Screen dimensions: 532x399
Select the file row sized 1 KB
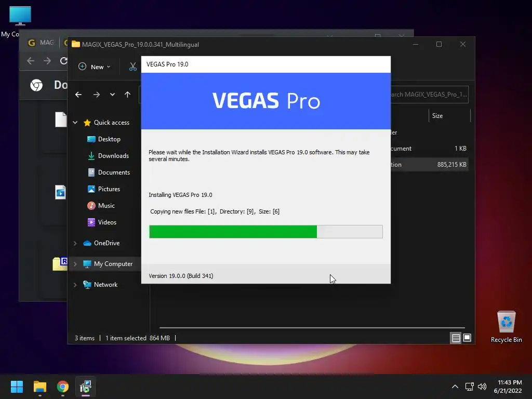point(430,148)
